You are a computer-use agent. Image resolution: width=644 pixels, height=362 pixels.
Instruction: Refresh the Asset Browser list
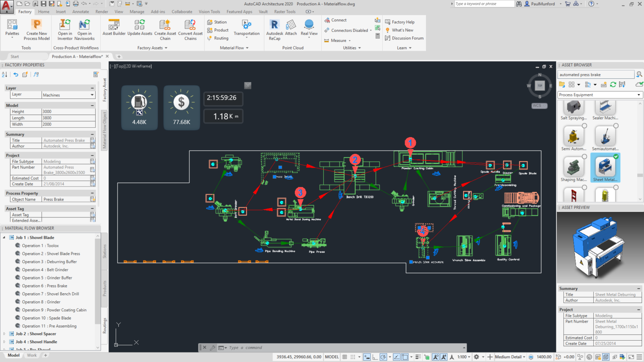(613, 84)
